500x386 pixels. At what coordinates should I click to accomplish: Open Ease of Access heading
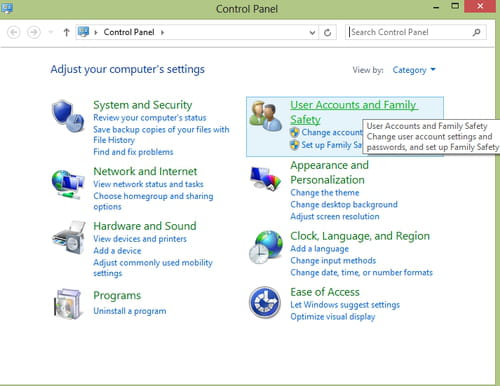click(325, 292)
